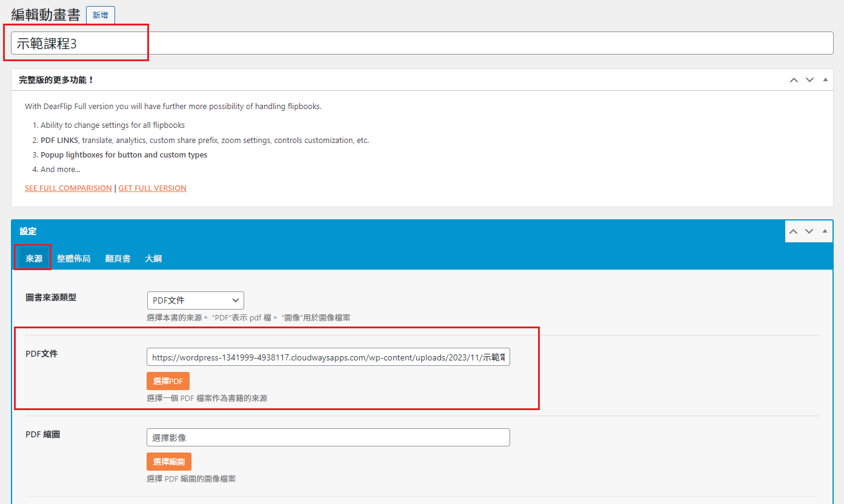This screenshot has height=504, width=844.
Task: Open the 圖書來源類型 dropdown showing PDF文件
Action: click(x=195, y=300)
